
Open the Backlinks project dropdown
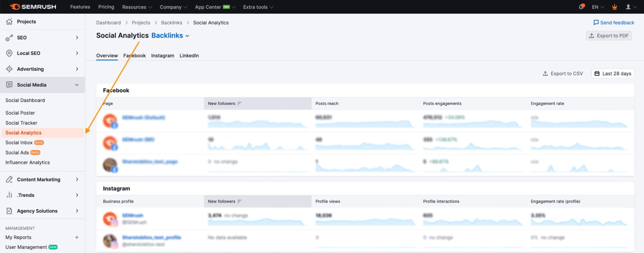170,35
